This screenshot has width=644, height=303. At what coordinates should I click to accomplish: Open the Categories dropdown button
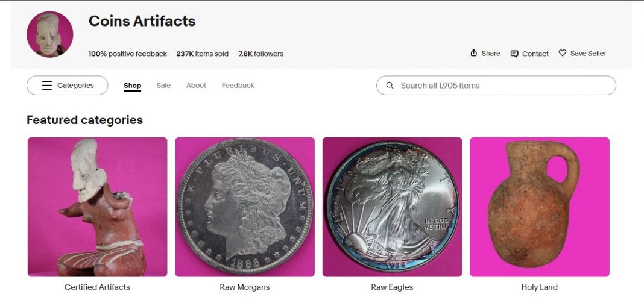point(68,86)
